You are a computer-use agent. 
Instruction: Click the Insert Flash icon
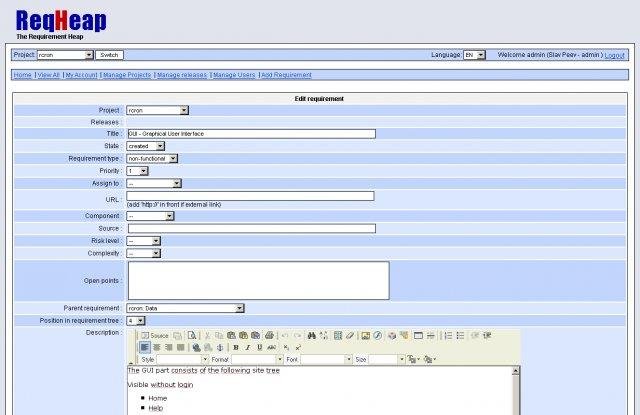pos(378,335)
